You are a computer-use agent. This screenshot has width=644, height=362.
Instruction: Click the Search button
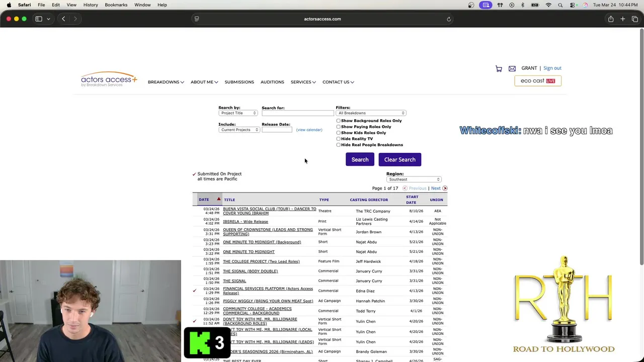360,159
